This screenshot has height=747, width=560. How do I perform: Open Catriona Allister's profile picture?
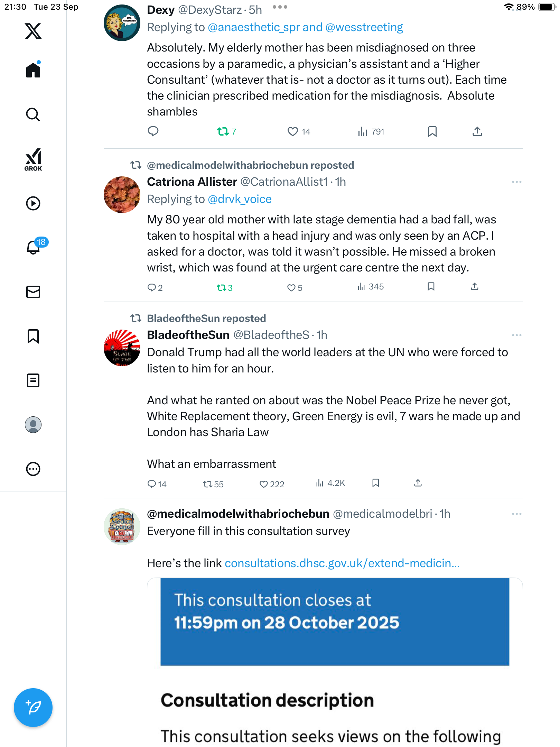122,195
